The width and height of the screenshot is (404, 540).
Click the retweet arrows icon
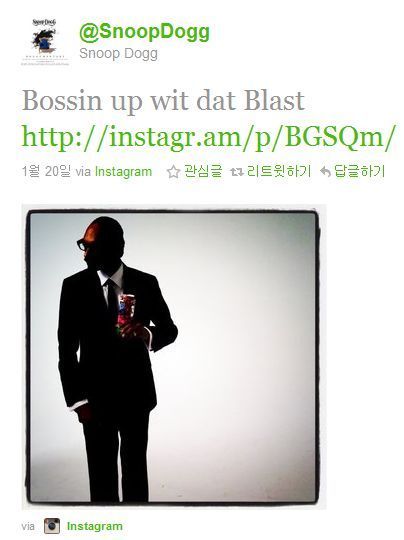[x=237, y=172]
